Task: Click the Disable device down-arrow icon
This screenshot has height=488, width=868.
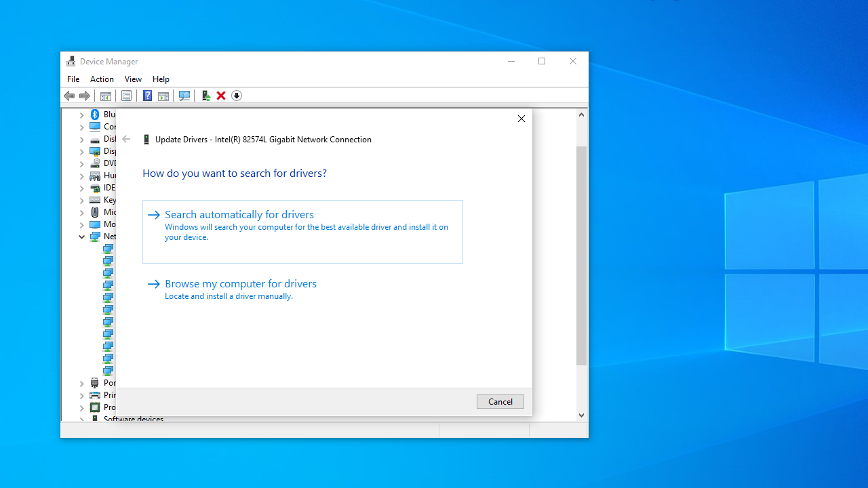Action: click(x=237, y=96)
